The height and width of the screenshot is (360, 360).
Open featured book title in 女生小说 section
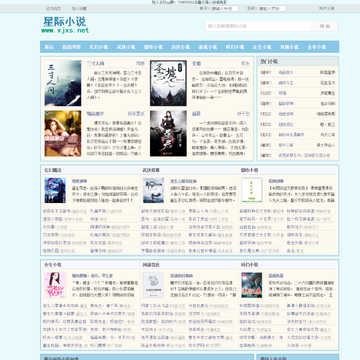point(92,276)
